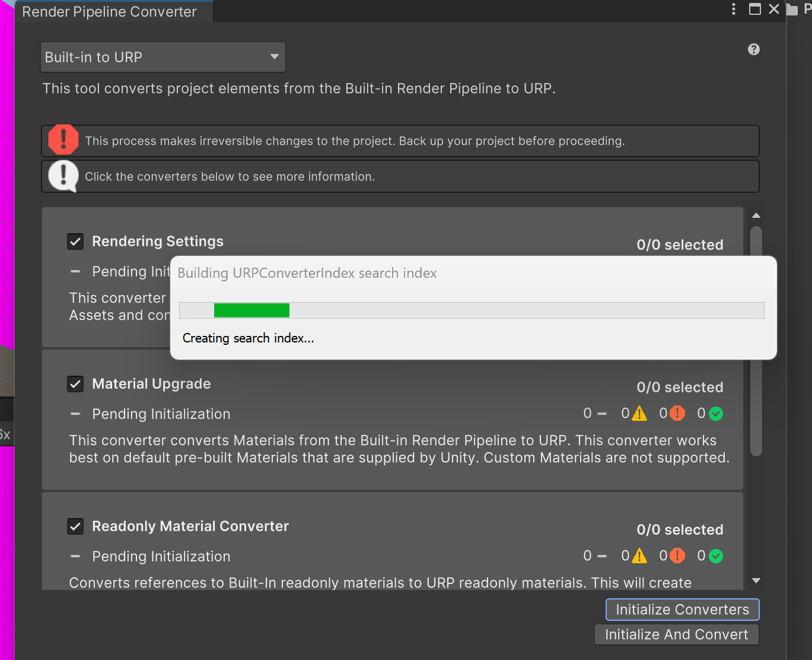Click the Creating search index status text
The image size is (812, 660).
click(x=248, y=338)
